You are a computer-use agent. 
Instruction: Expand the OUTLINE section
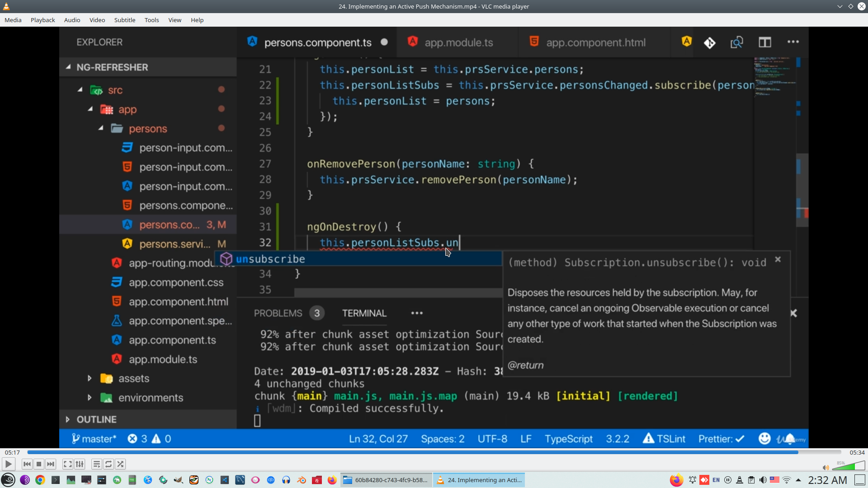coord(67,419)
